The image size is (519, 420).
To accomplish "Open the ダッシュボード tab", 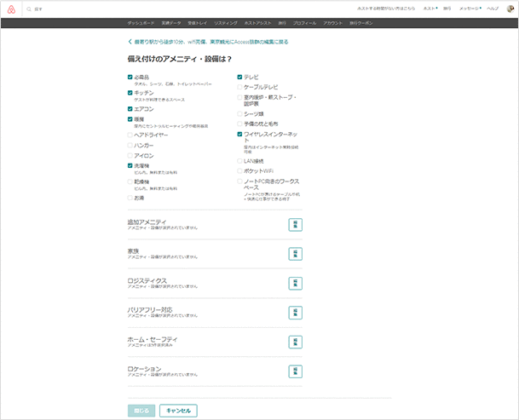I will point(141,23).
